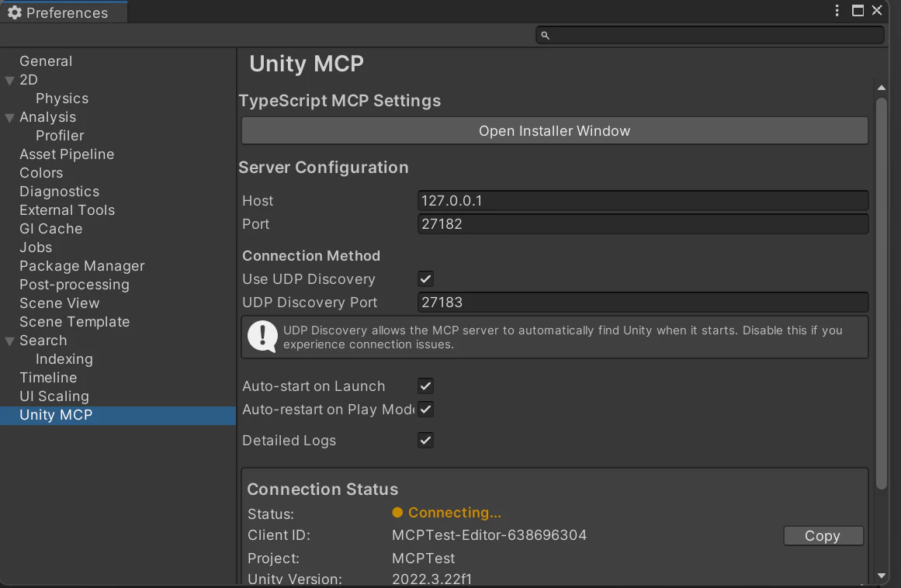Click the search magnifier icon
The width and height of the screenshot is (901, 588).
[x=546, y=36]
